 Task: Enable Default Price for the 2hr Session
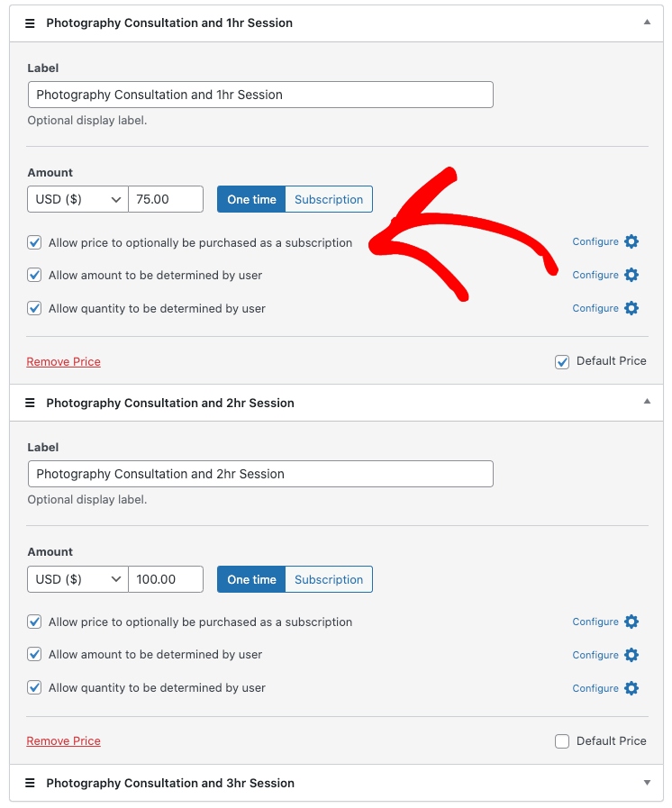click(x=562, y=741)
